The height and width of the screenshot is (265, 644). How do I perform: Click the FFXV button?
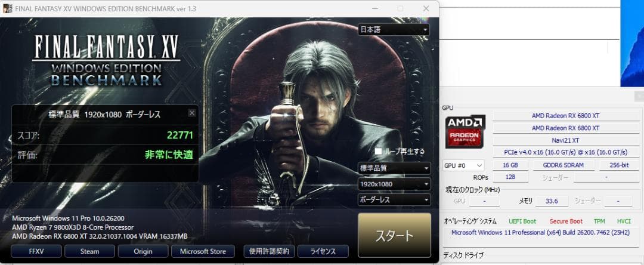coord(36,251)
